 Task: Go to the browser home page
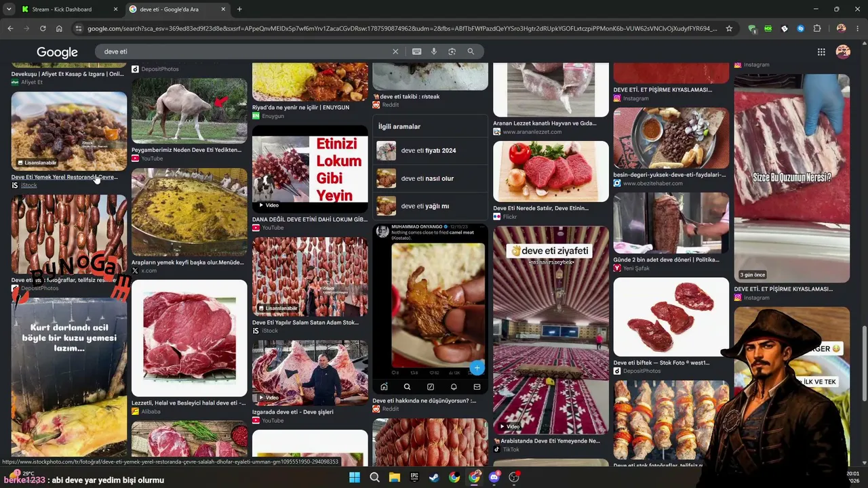59,28
